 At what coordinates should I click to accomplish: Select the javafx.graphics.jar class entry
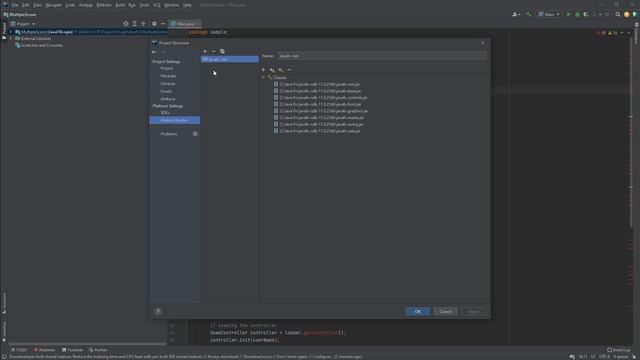click(321, 111)
